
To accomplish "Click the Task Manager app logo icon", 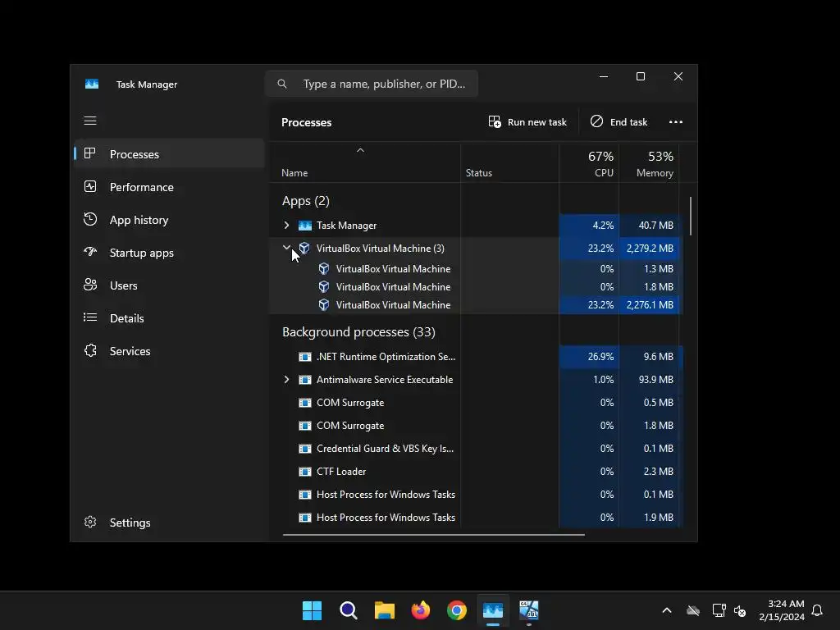I will coord(92,84).
